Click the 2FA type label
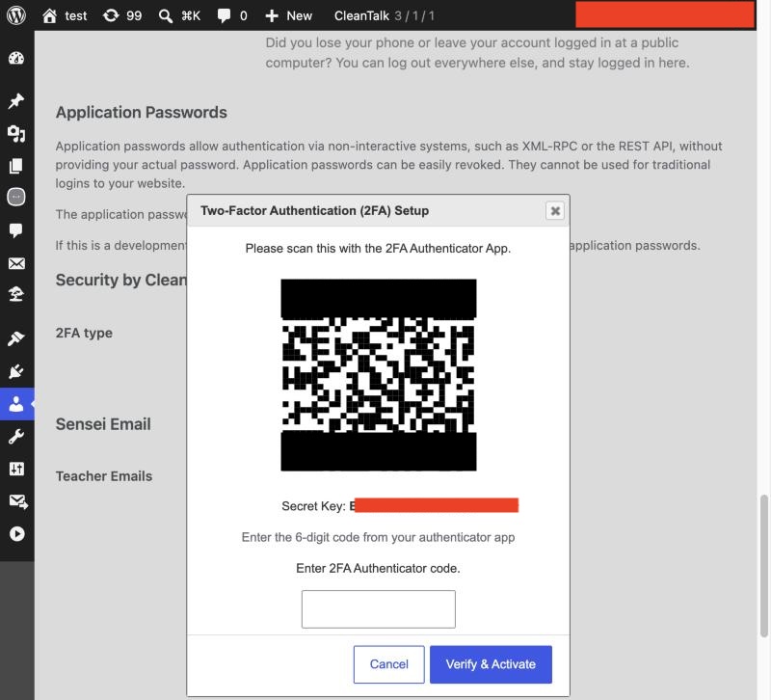Image resolution: width=771 pixels, height=700 pixels. click(x=84, y=333)
